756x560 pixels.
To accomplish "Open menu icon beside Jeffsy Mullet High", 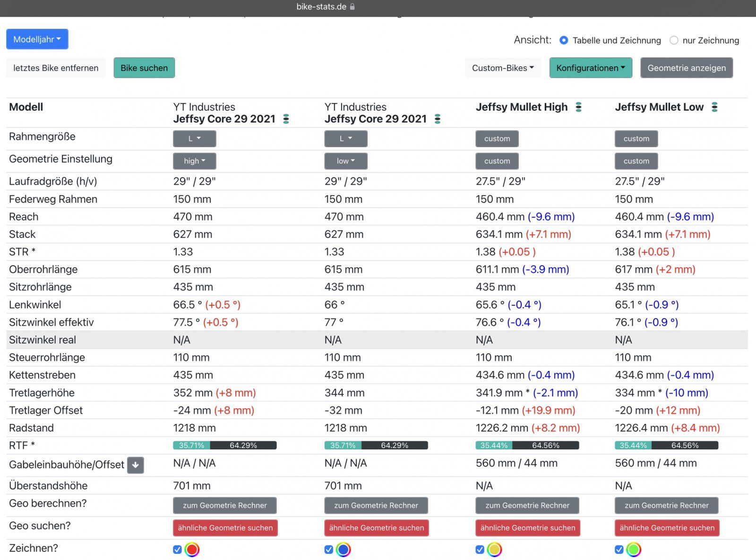I will pos(578,107).
